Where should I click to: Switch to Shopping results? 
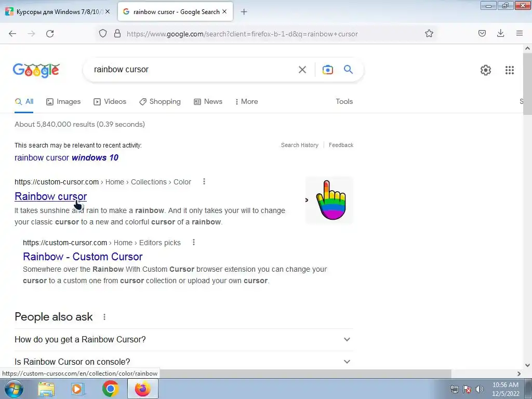[160, 101]
